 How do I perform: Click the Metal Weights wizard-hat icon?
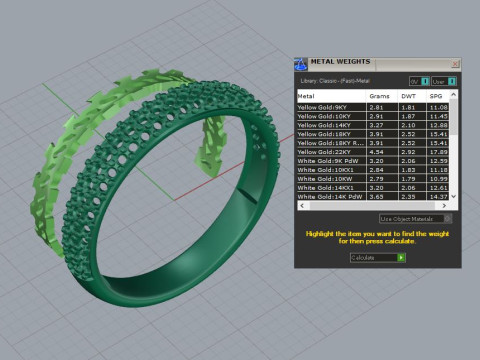coord(301,64)
